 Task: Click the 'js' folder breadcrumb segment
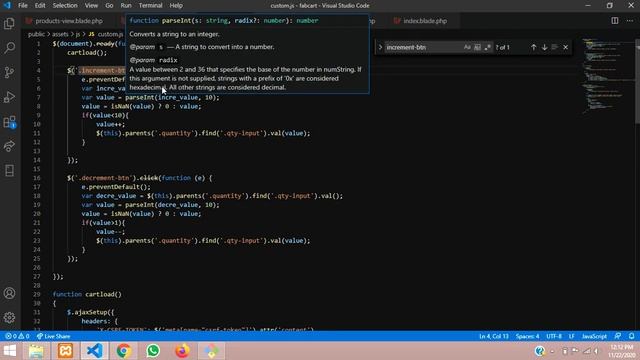pos(78,34)
